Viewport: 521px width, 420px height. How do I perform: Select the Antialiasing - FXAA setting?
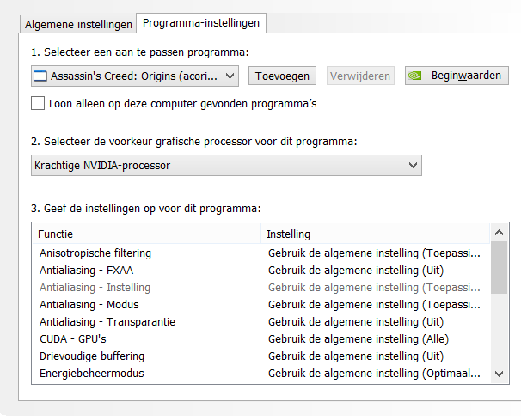pyautogui.click(x=86, y=271)
